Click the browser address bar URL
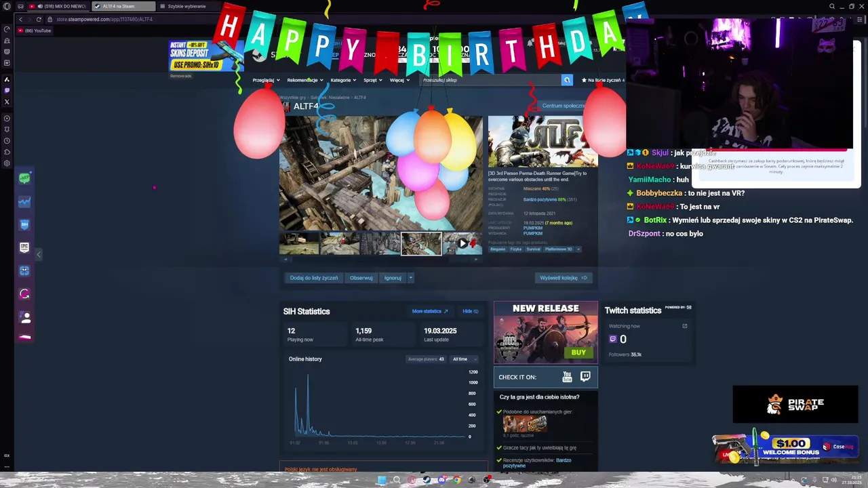Image resolution: width=868 pixels, height=488 pixels. pos(104,19)
